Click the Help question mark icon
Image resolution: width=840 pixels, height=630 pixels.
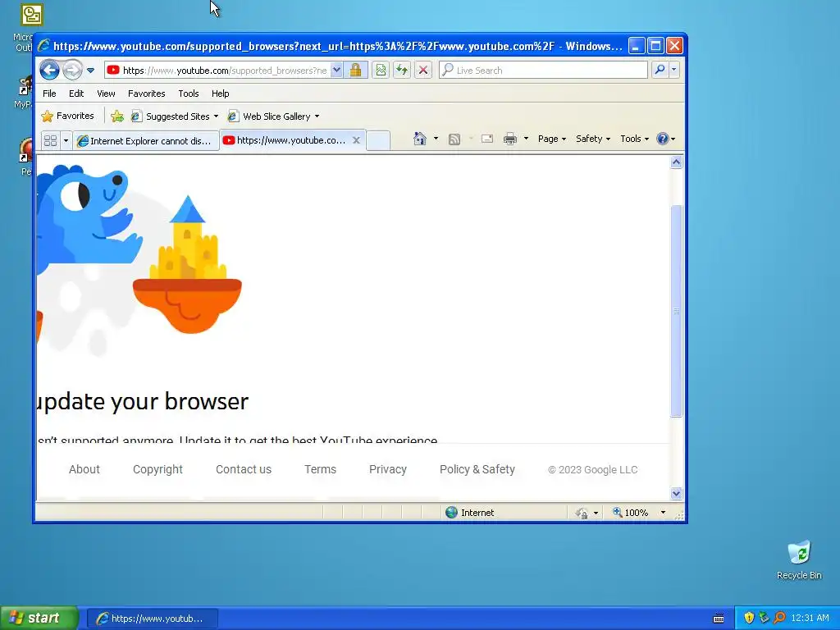[x=663, y=139]
